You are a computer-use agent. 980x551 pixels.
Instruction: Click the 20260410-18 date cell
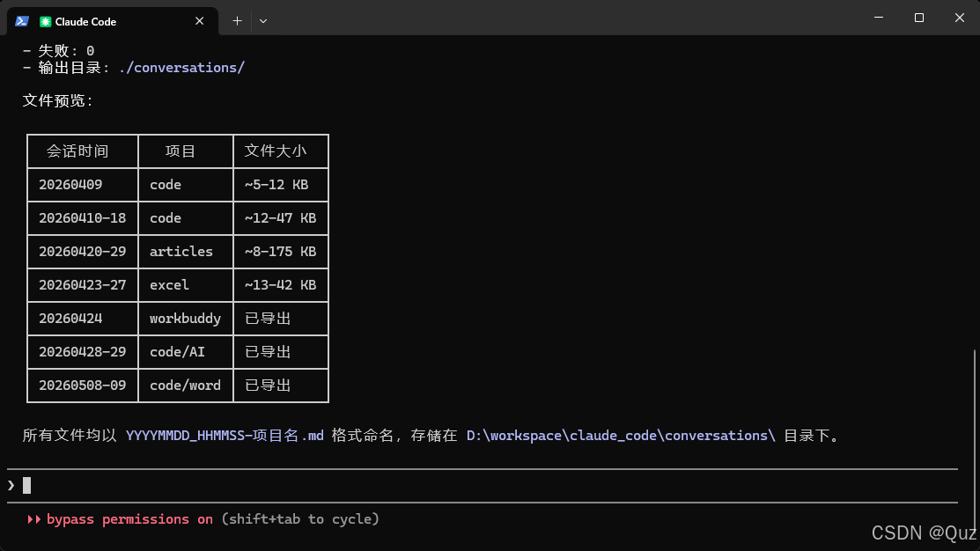point(83,218)
